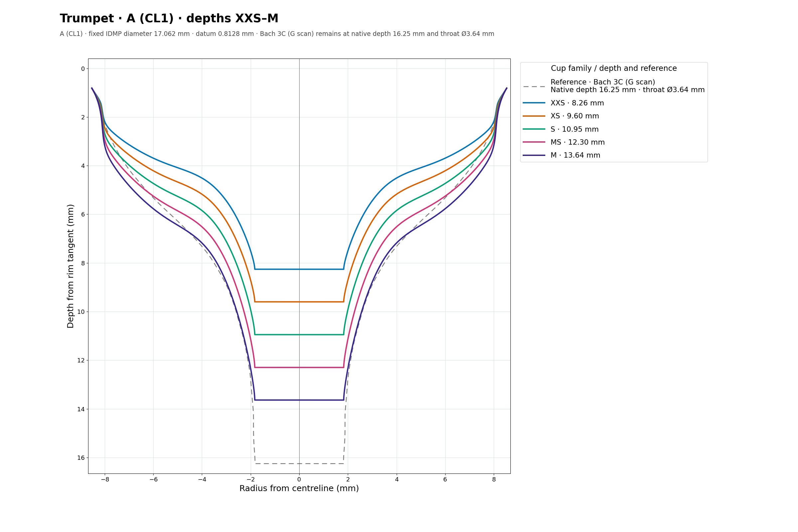This screenshot has height=532, width=798.
Task: Click the legend title 'Cup family / depth and reference'
Action: point(614,68)
